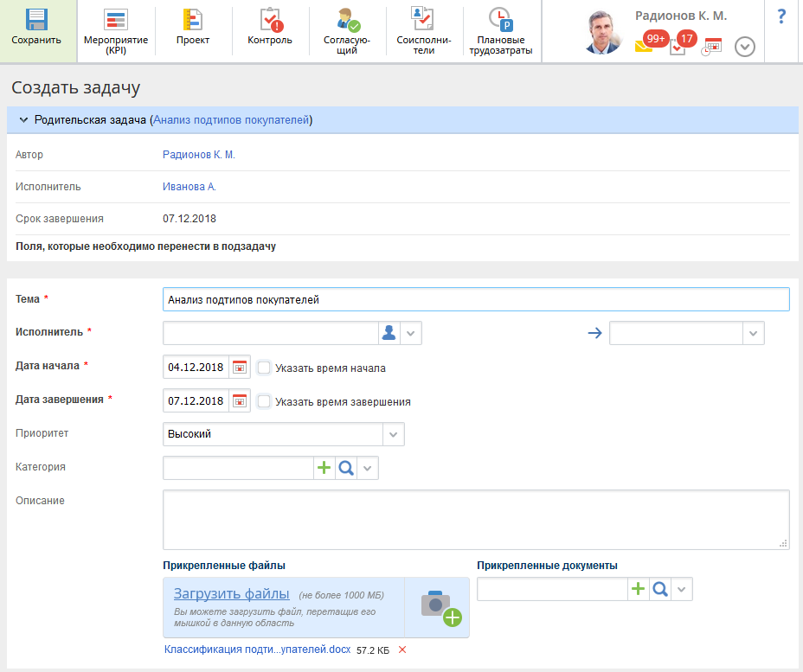
Task: Open the help question mark icon
Action: pos(781,16)
